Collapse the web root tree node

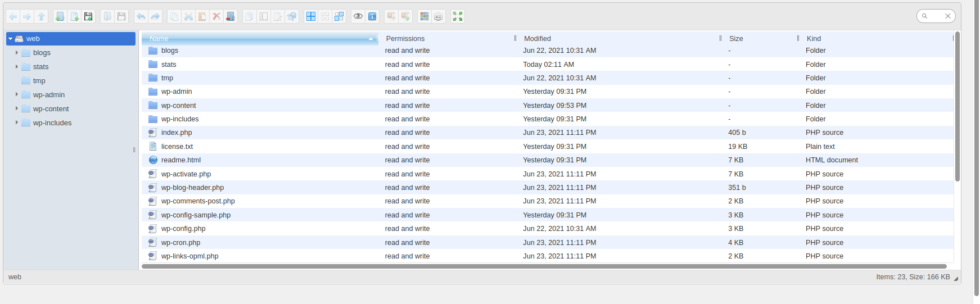[11, 39]
